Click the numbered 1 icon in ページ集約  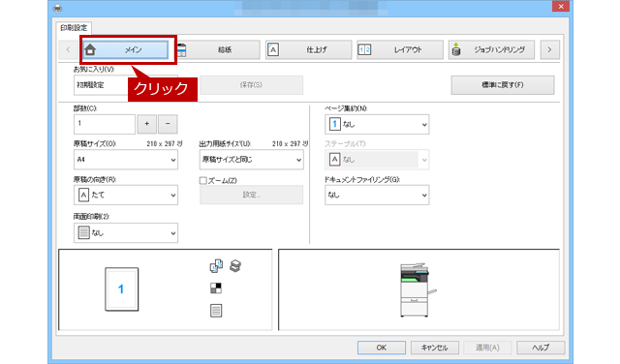(335, 125)
